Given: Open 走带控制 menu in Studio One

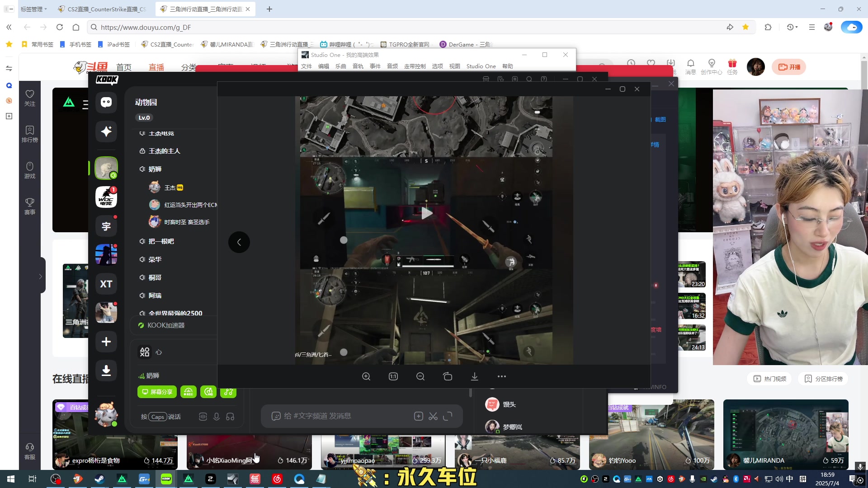Looking at the screenshot, I should click(415, 66).
